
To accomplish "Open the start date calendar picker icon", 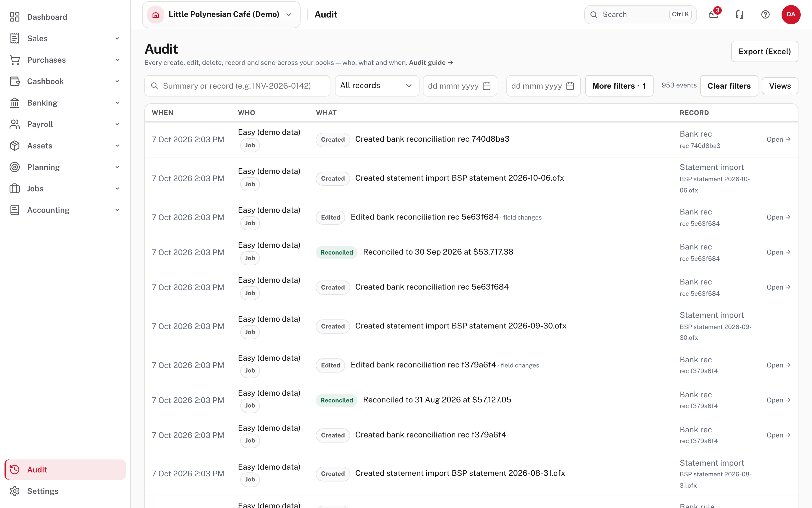I will 487,86.
